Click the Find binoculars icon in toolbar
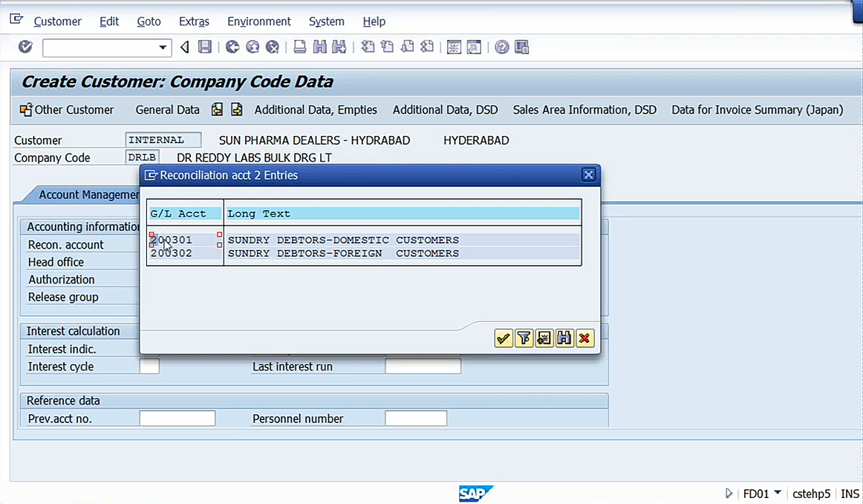 coord(320,48)
